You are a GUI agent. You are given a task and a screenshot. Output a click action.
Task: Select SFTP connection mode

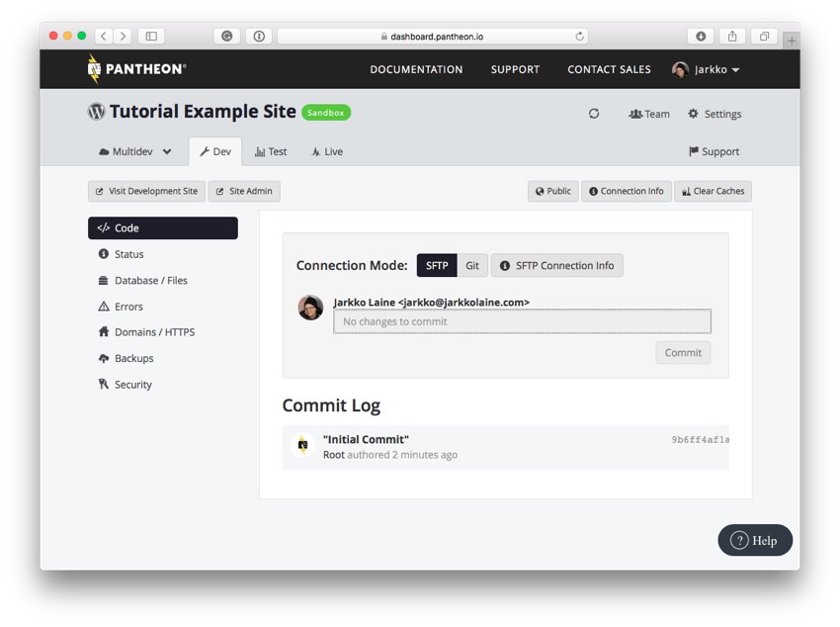click(x=437, y=265)
